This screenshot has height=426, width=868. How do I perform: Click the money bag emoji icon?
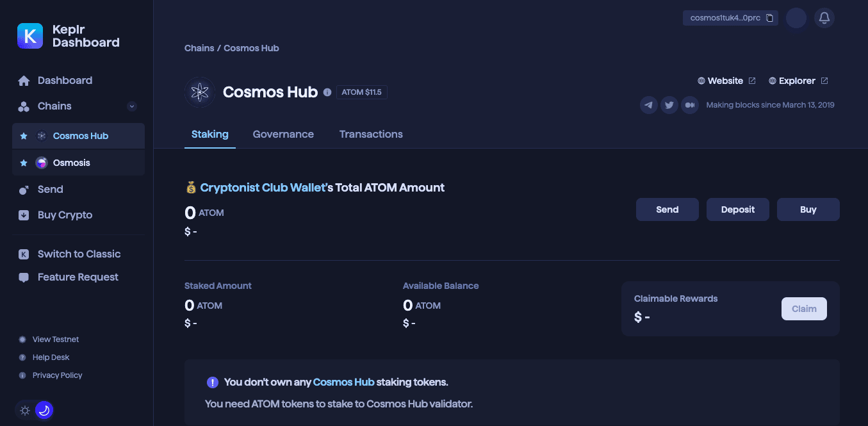coord(191,188)
